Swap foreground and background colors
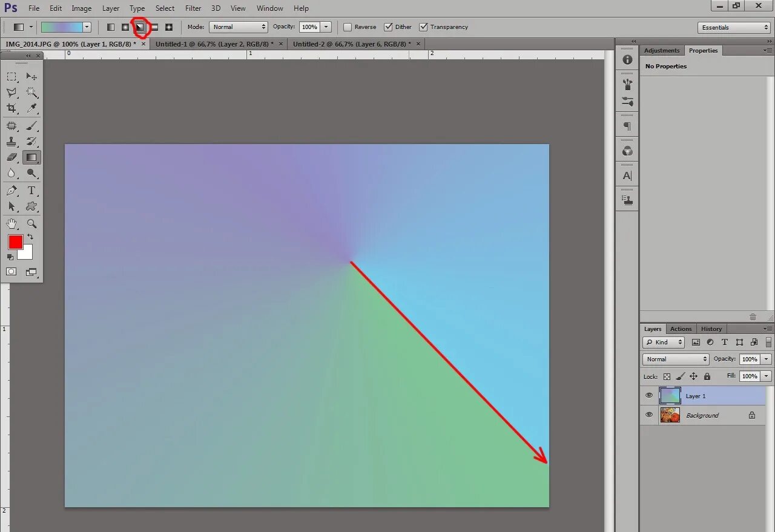Viewport: 775px width, 532px height. click(30, 237)
